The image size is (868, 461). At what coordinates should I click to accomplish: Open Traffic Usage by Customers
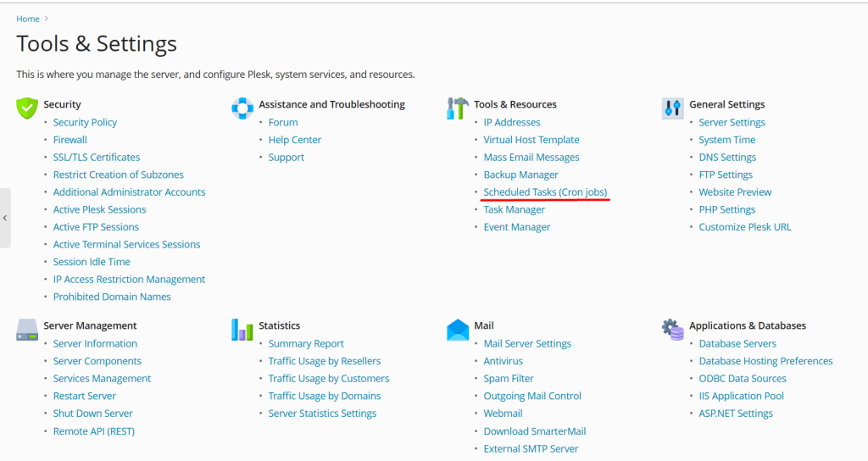pyautogui.click(x=329, y=379)
